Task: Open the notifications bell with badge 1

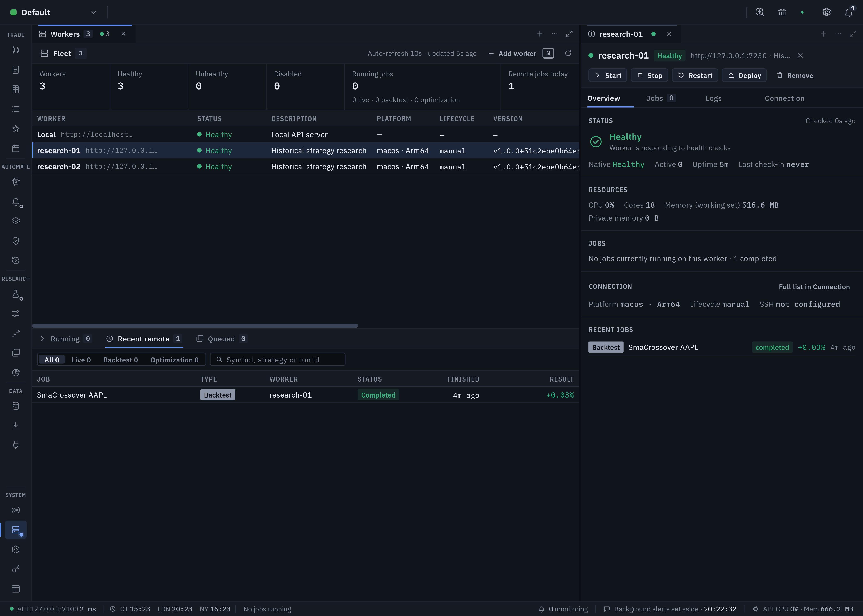Action: click(849, 13)
